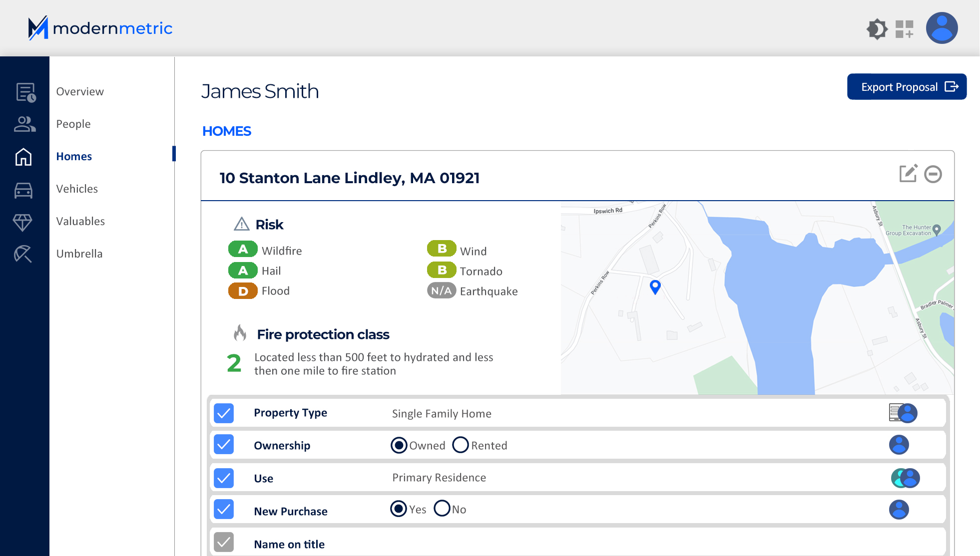Viewport: 980px width, 556px height.
Task: Remove the home with minus icon
Action: click(933, 174)
